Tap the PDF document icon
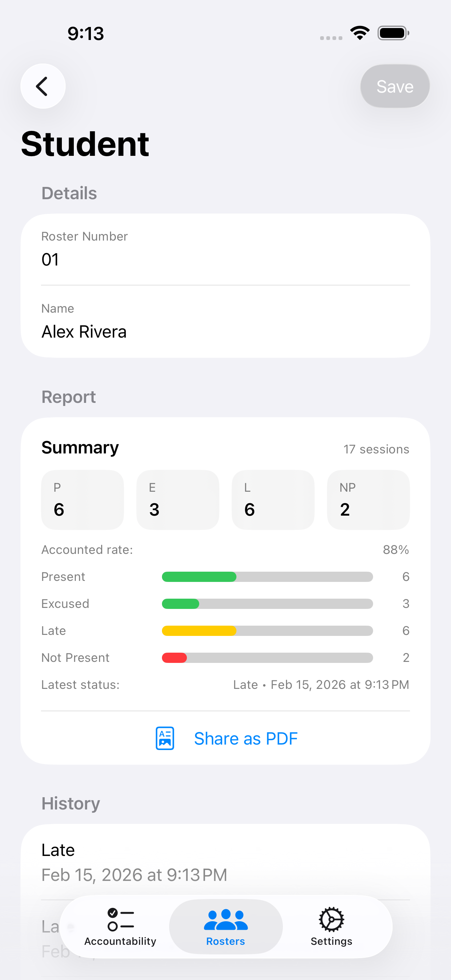Viewport: 451px width, 980px height. 165,738
